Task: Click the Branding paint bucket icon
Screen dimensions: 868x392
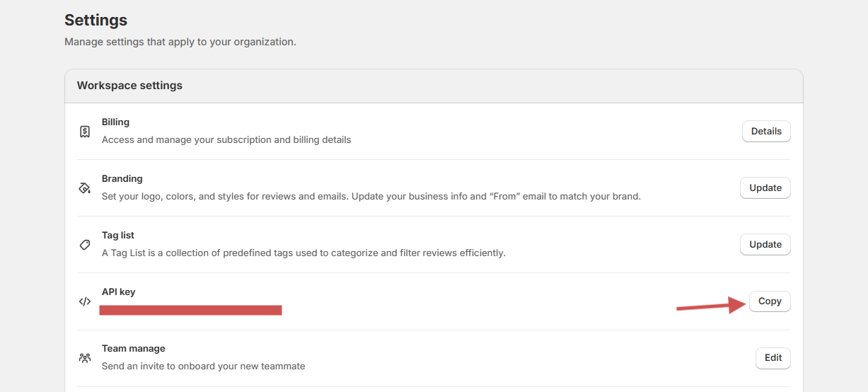Action: [x=85, y=188]
